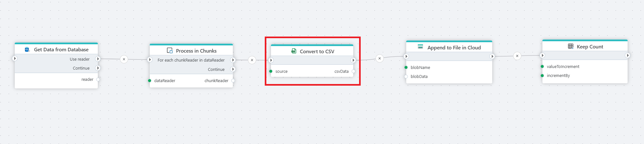The image size is (644, 144).
Task: Click the Keep Count table icon
Action: tap(570, 47)
